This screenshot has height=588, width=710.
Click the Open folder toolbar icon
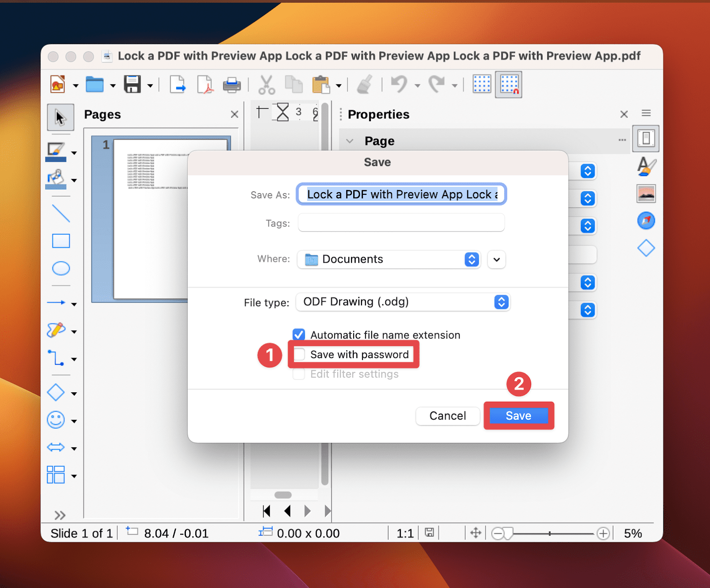[x=95, y=84]
